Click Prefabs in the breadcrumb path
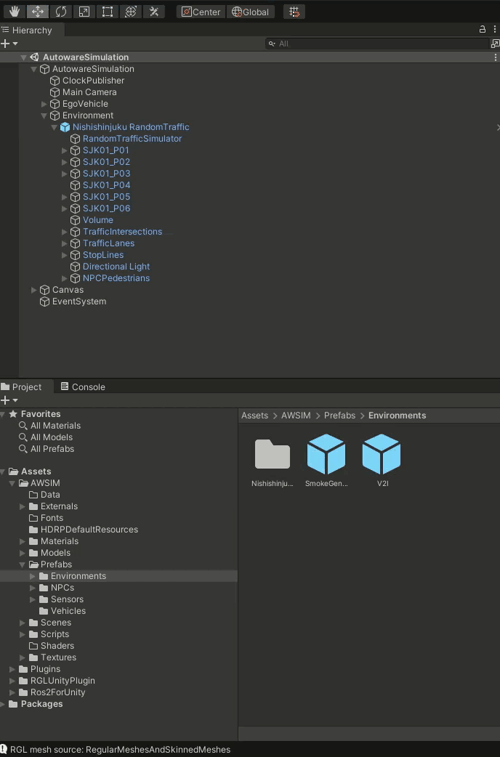500x757 pixels. (340, 416)
